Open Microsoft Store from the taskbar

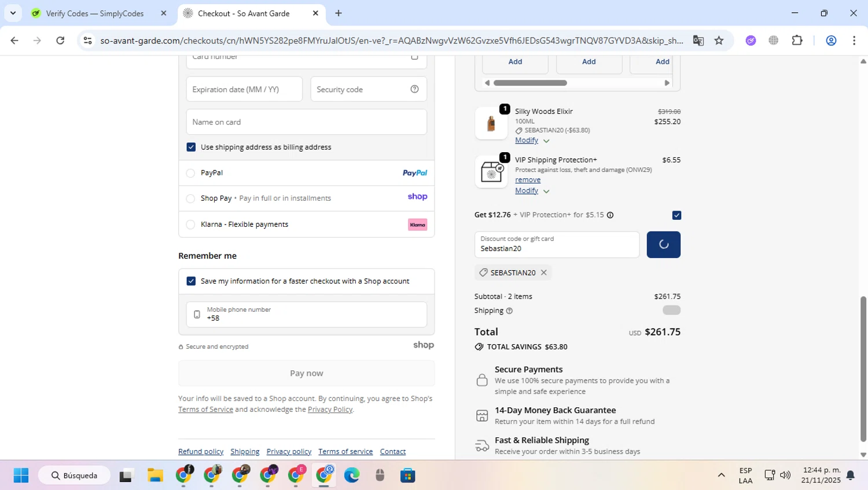(408, 476)
